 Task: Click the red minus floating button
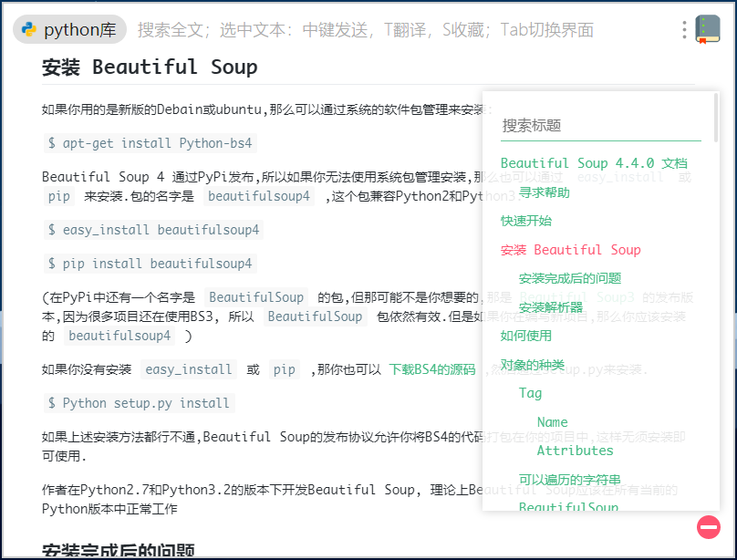(709, 526)
